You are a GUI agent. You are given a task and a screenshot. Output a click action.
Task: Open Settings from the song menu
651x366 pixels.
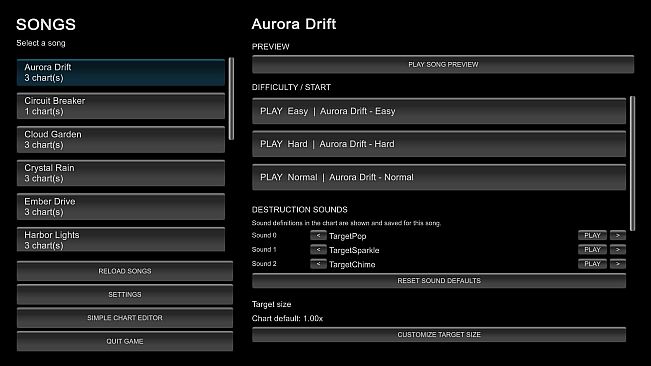point(125,295)
